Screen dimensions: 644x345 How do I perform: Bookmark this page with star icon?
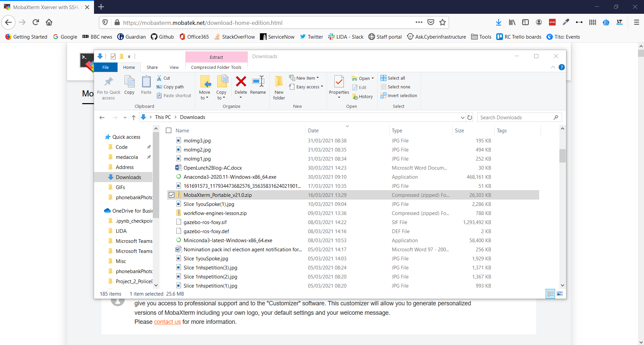pyautogui.click(x=443, y=22)
